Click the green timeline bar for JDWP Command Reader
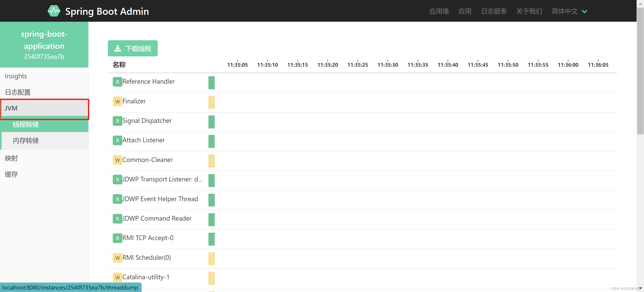The height and width of the screenshot is (292, 644). (x=211, y=220)
